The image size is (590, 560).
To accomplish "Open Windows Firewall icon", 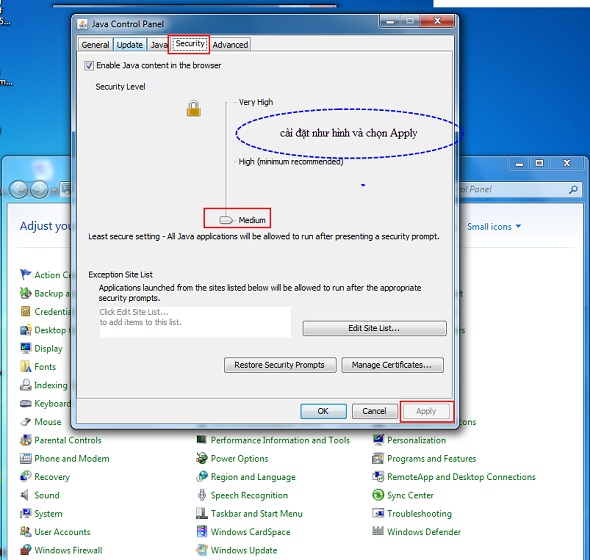I will click(x=25, y=550).
